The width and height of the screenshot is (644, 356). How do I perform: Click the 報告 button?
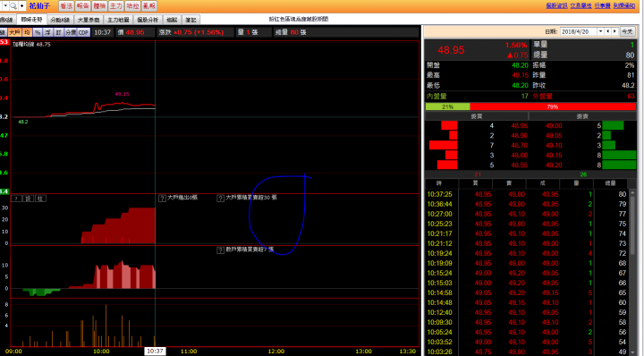pyautogui.click(x=83, y=5)
